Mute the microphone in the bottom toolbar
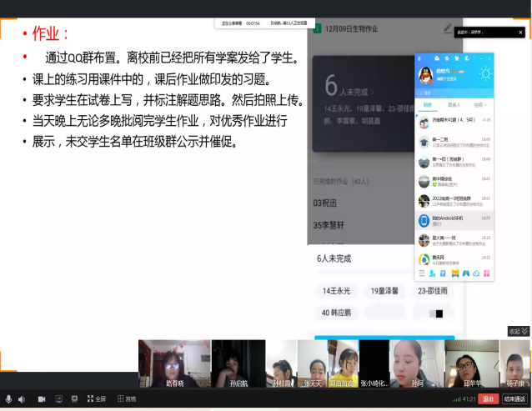Image resolution: width=532 pixels, height=411 pixels. (9, 399)
